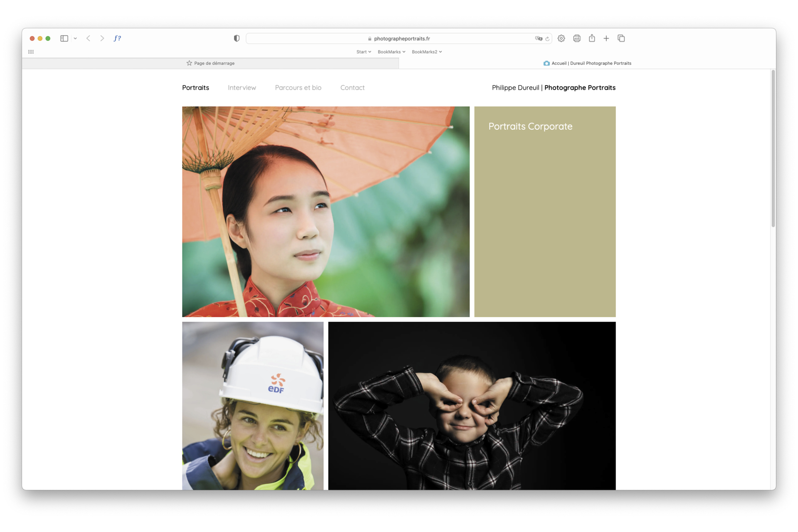Open a new tab with plus

606,38
